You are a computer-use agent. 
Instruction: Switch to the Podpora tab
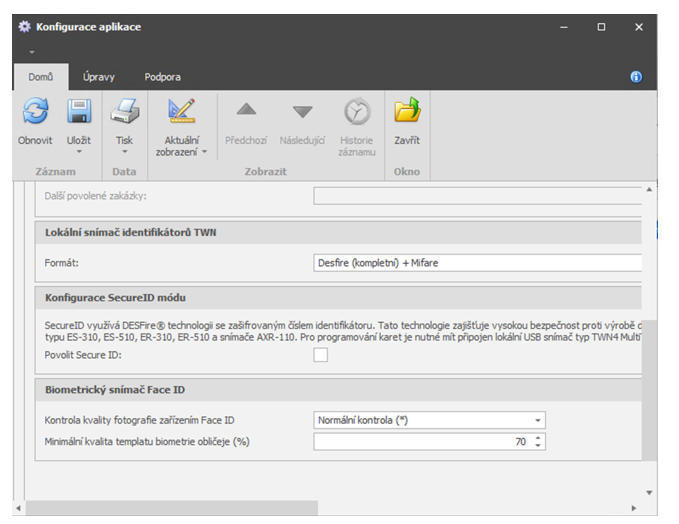point(162,77)
